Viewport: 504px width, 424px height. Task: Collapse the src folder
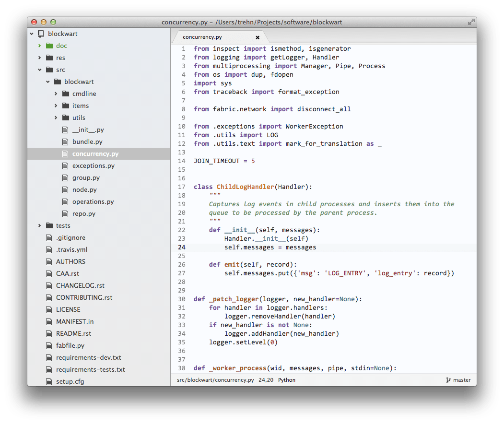point(39,70)
